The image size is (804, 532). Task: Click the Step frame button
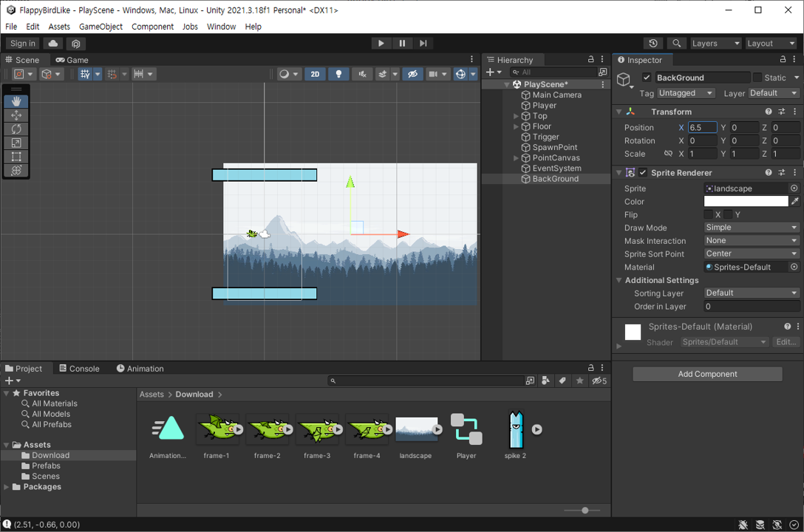tap(423, 44)
